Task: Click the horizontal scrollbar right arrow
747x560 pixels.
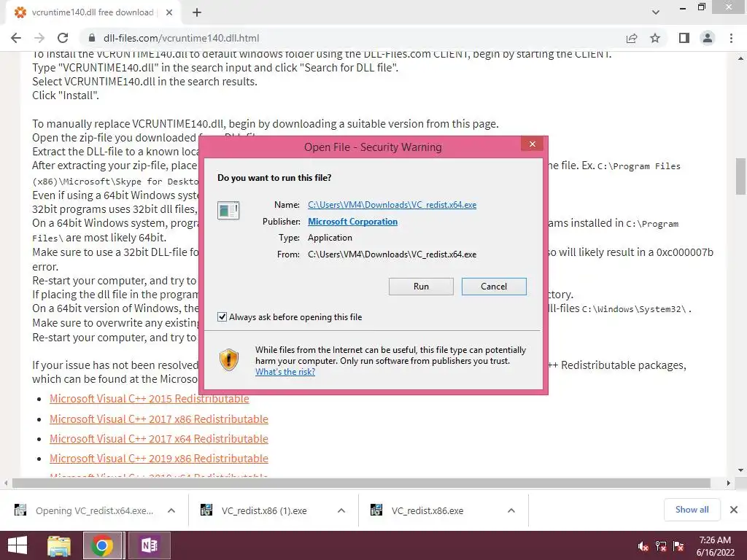Action: (x=728, y=483)
